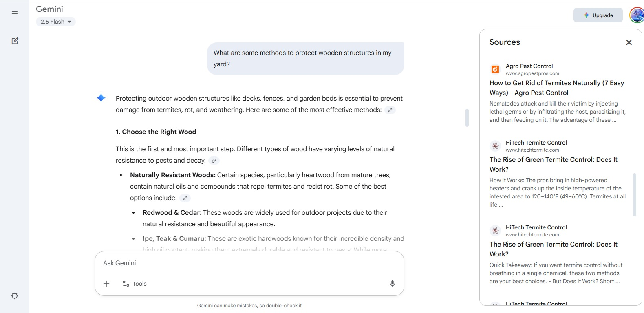This screenshot has width=644, height=313.
Task: Click the microphone icon in the prompt box
Action: pos(392,284)
